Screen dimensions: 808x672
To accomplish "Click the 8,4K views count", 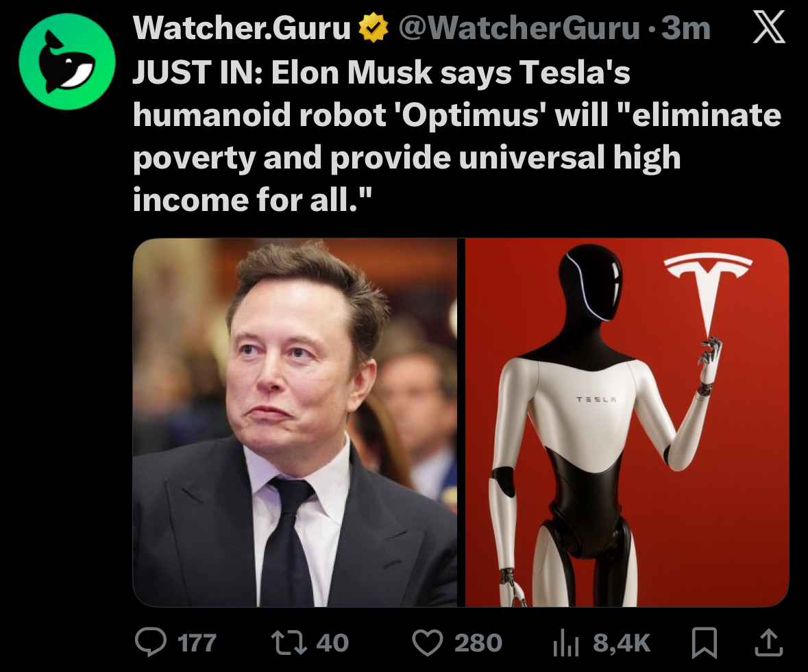I will [x=622, y=643].
